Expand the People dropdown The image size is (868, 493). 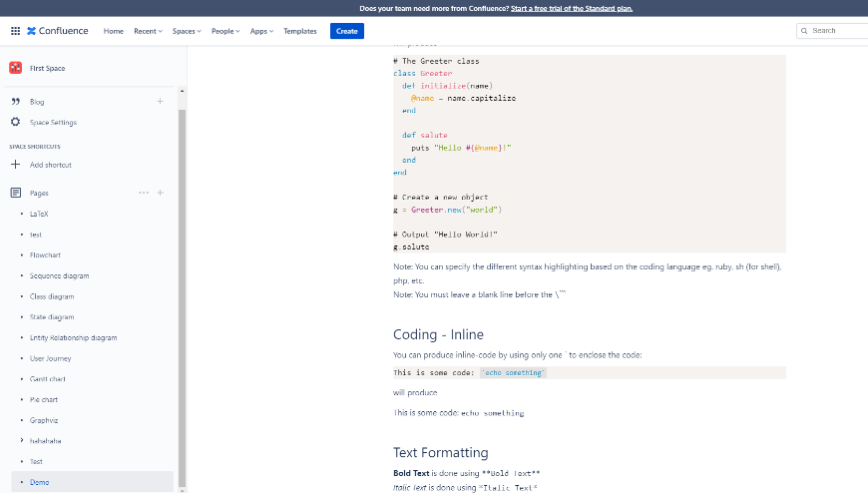point(225,31)
